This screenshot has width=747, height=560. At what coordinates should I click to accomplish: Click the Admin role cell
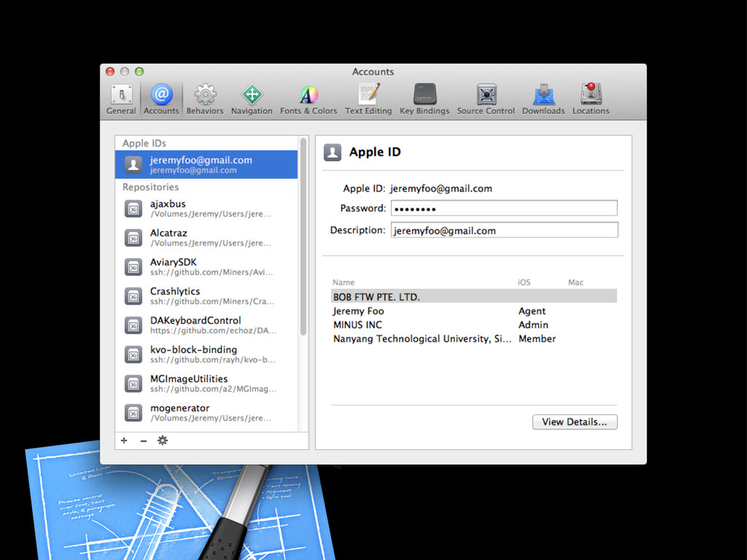533,324
